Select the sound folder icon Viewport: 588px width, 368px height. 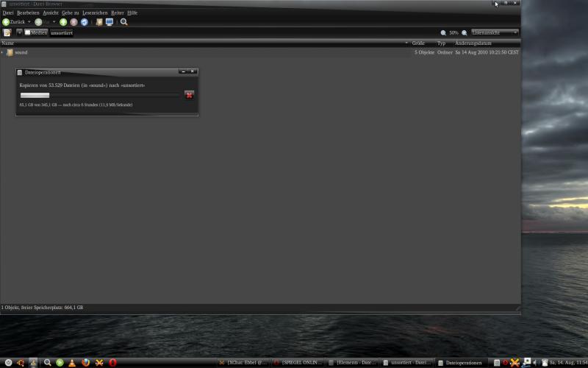tap(10, 52)
